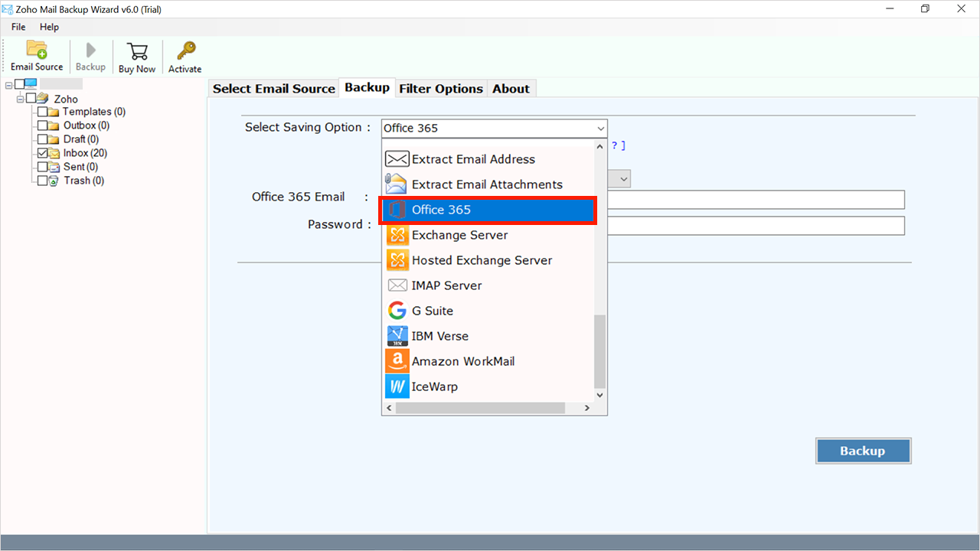Click the Exchange Server orange icon

pos(397,235)
